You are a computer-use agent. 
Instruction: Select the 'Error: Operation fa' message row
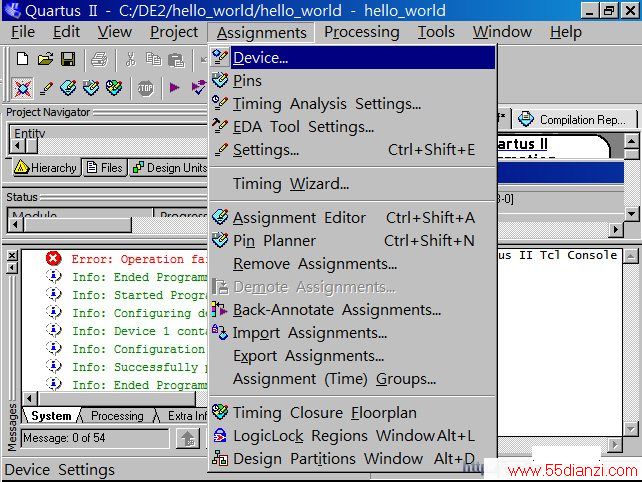(x=126, y=259)
